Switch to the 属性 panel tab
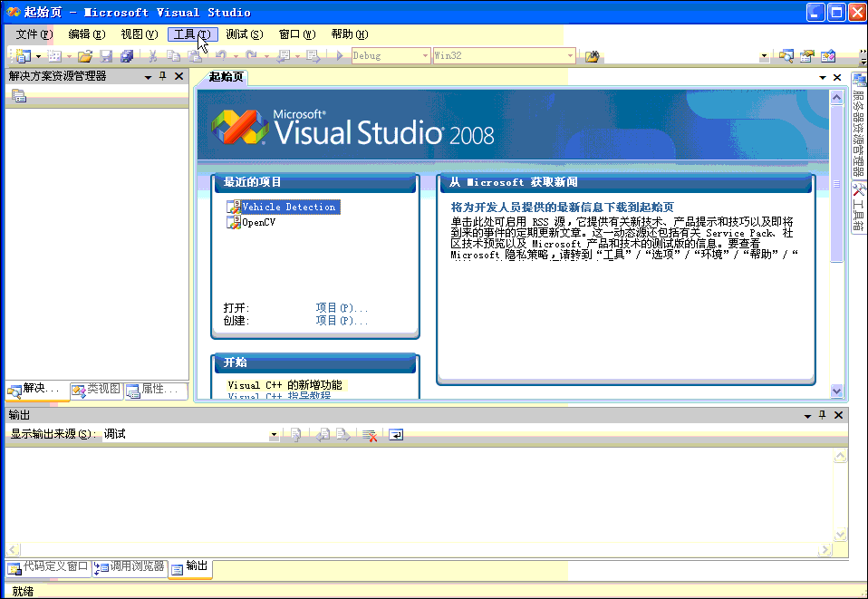The height and width of the screenshot is (599, 868). [154, 390]
